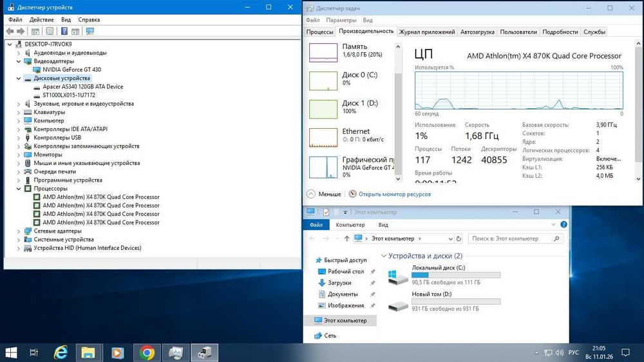644x362 pixels.
Task: Select Новый том (D:) drive
Action: coord(444,301)
